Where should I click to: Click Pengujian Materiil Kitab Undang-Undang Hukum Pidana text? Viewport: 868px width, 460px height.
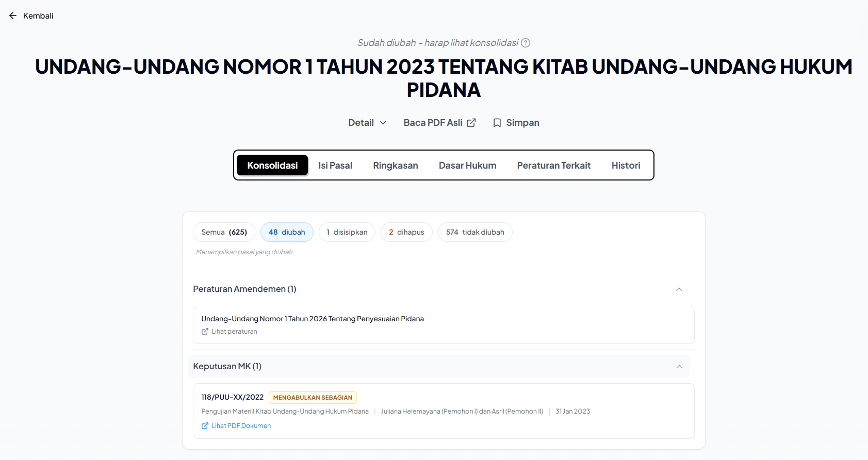[285, 412]
